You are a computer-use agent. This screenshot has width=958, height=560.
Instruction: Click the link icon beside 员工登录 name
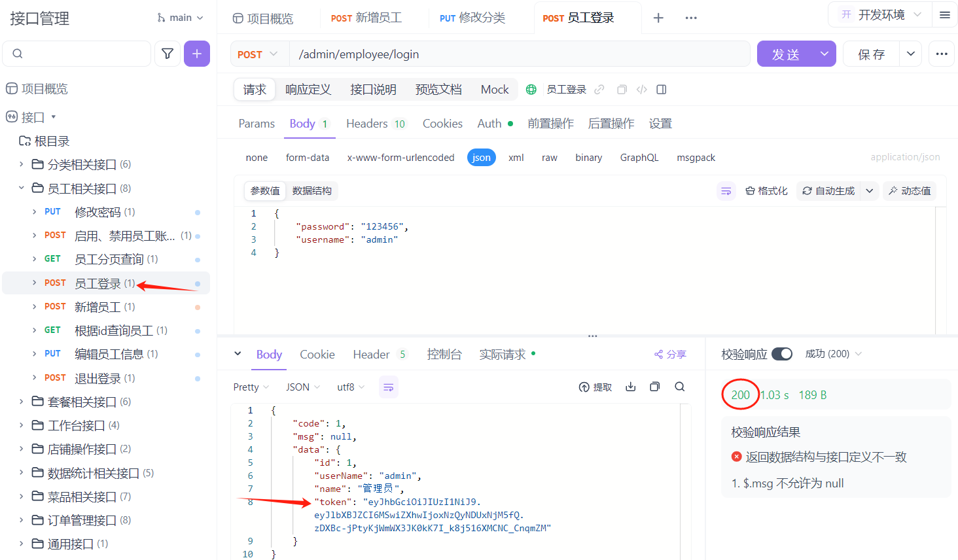pos(599,90)
